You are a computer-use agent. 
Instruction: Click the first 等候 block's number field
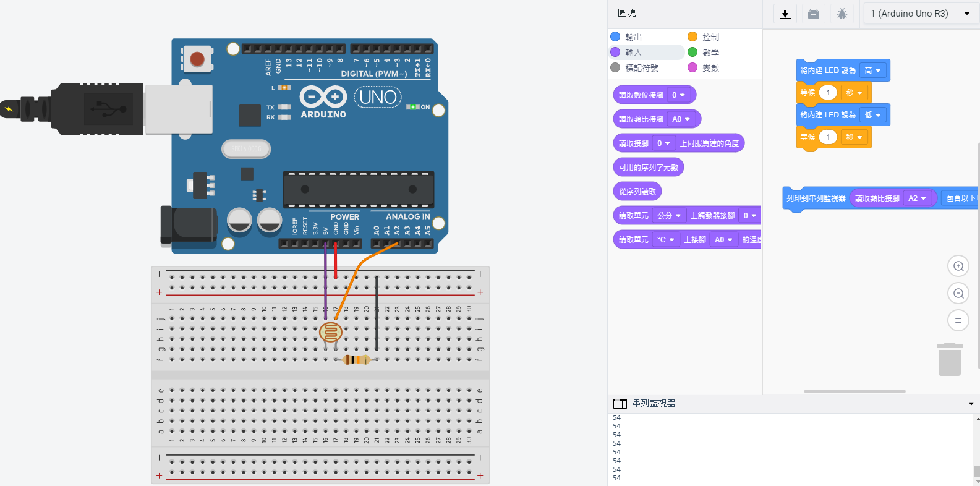828,93
